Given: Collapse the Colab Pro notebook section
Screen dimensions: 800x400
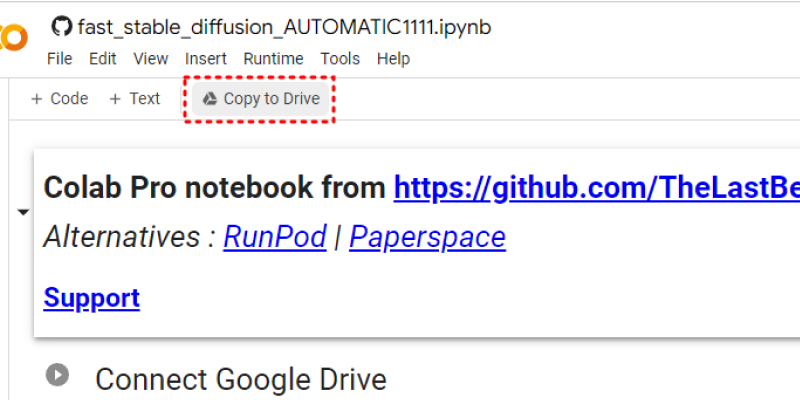Looking at the screenshot, I should (x=23, y=212).
